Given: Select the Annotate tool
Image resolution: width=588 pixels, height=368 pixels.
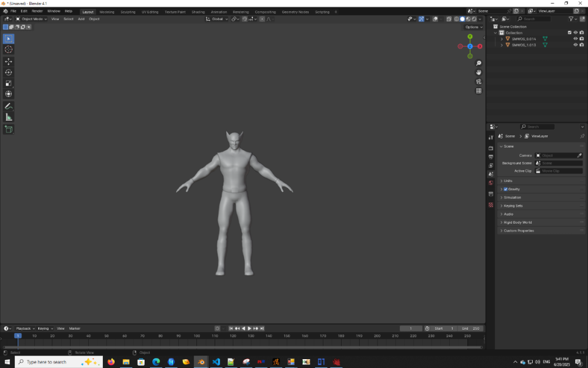Looking at the screenshot, I should tap(8, 106).
